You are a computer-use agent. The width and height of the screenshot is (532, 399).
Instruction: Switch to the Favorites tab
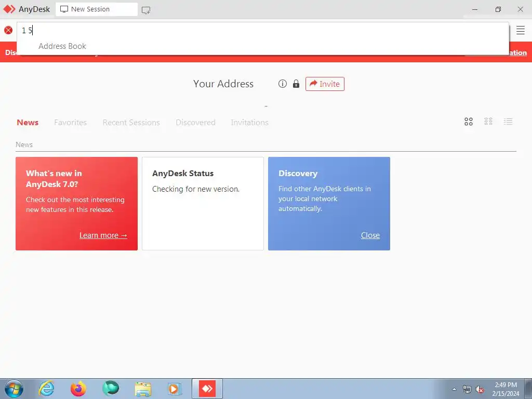pyautogui.click(x=70, y=123)
